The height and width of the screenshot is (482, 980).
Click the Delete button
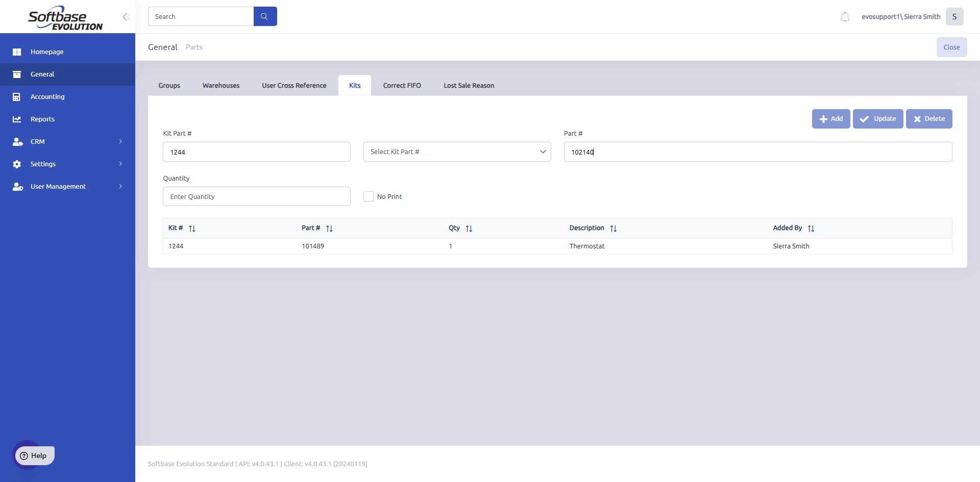928,119
